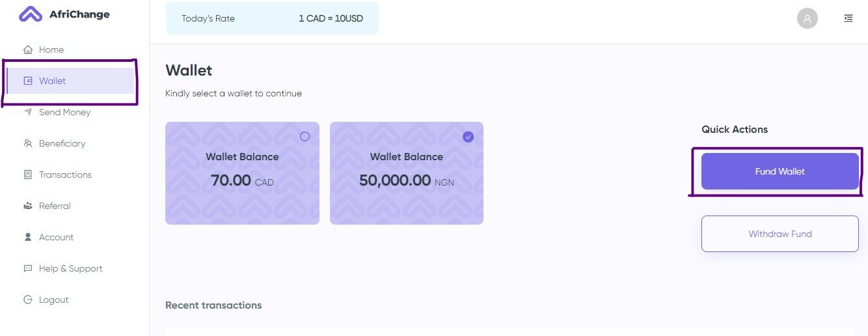Viewport: 868px width, 336px height.
Task: Click the AfriChange logo icon
Action: (x=30, y=14)
